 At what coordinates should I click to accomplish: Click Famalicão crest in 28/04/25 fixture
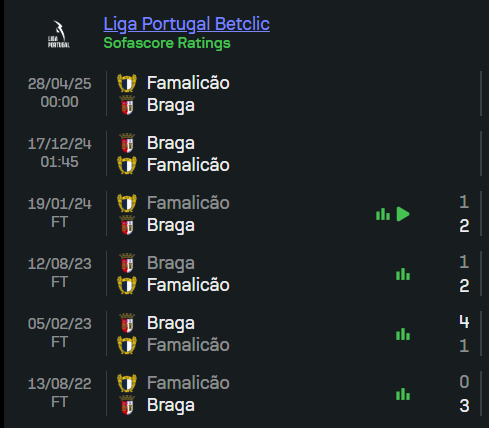(127, 83)
